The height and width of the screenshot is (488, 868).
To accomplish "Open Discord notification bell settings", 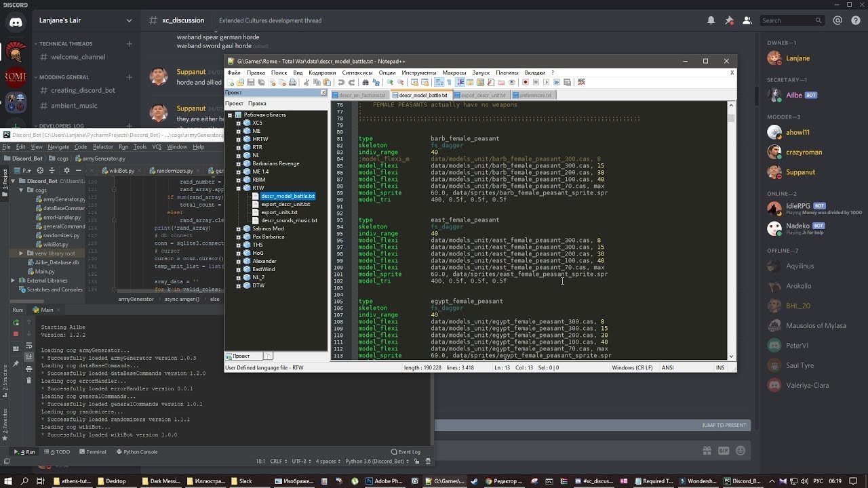I will tap(711, 20).
